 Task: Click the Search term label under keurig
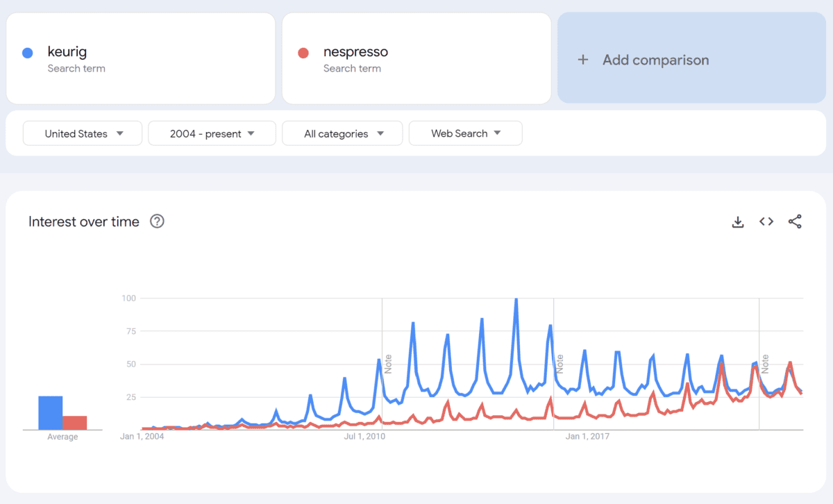(x=76, y=68)
